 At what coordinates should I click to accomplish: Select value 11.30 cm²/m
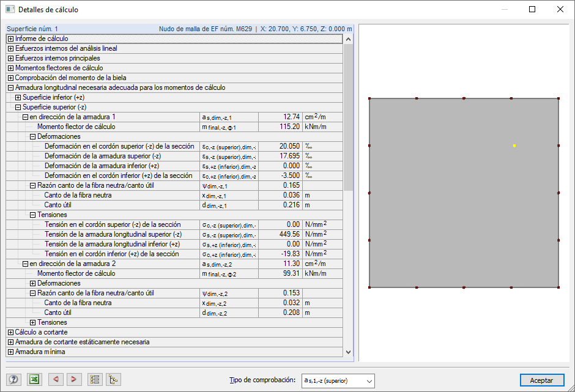[280, 264]
